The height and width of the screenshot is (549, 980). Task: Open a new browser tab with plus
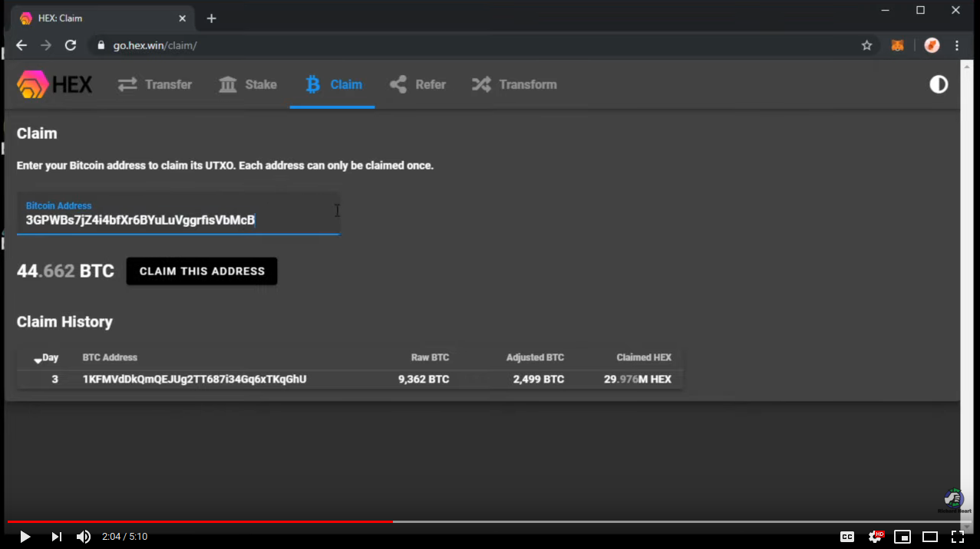coord(212,18)
